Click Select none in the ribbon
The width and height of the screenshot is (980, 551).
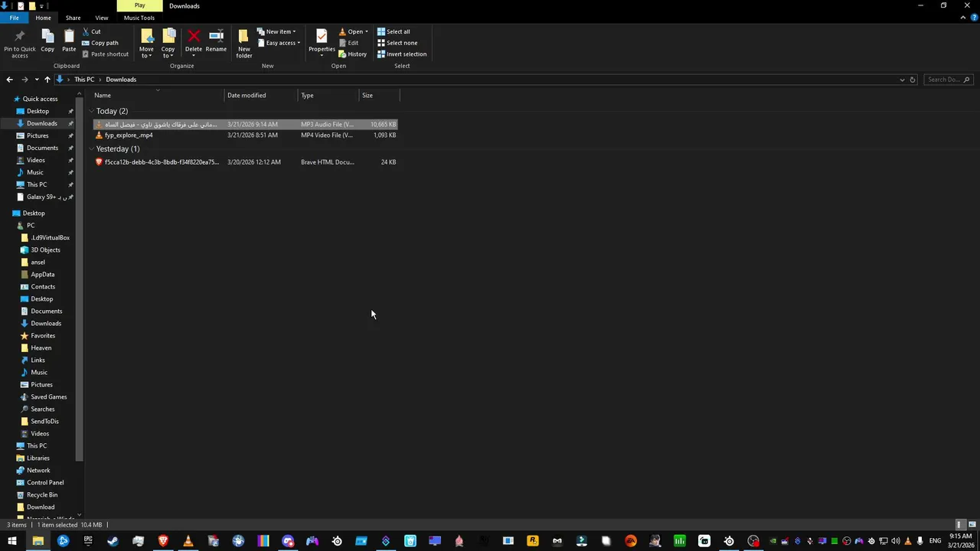point(397,43)
